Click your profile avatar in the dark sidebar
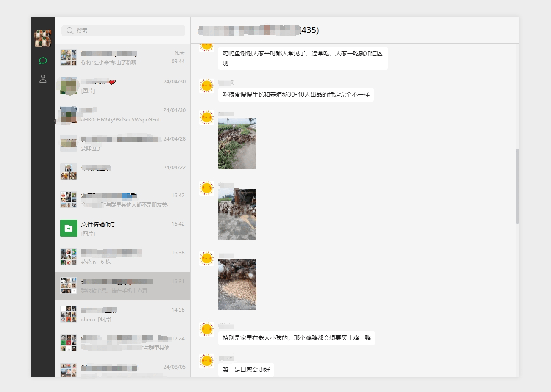551x392 pixels. click(42, 37)
